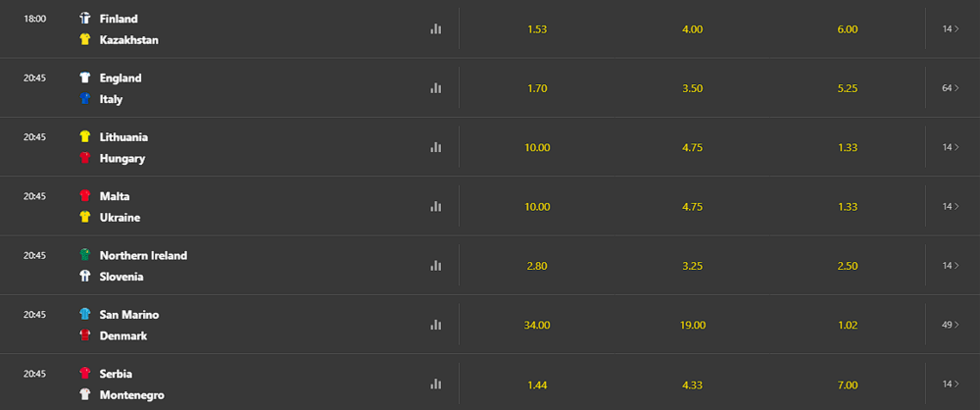
Task: Choose San Marino win odds 34.00
Action: tap(537, 325)
